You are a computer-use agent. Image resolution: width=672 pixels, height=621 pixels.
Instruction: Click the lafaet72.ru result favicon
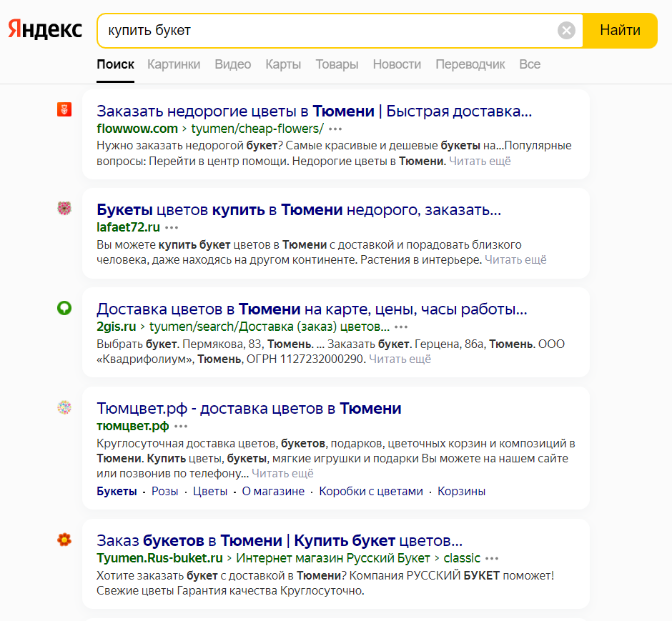(x=64, y=209)
